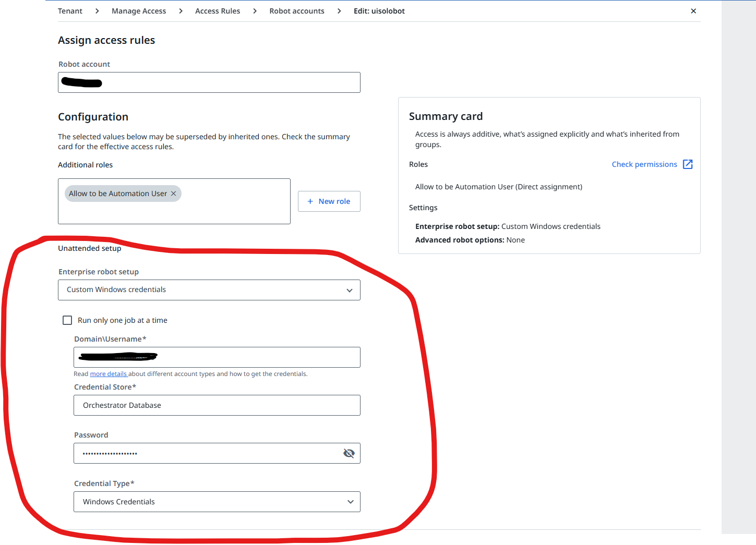Navigate to Manage Access breadcrumb

pyautogui.click(x=139, y=11)
